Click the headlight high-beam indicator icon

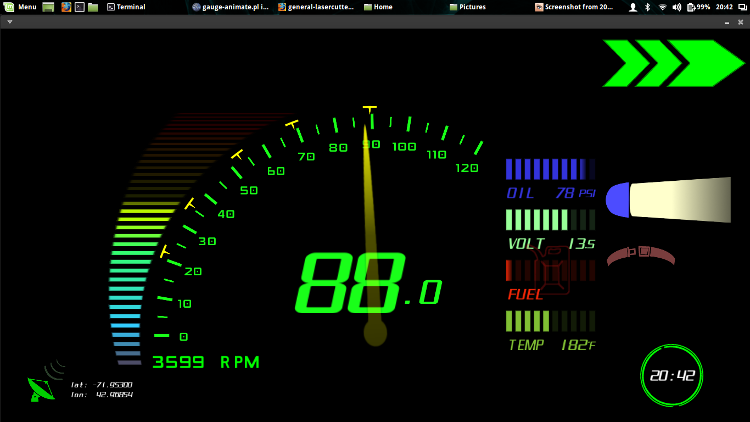[670, 199]
